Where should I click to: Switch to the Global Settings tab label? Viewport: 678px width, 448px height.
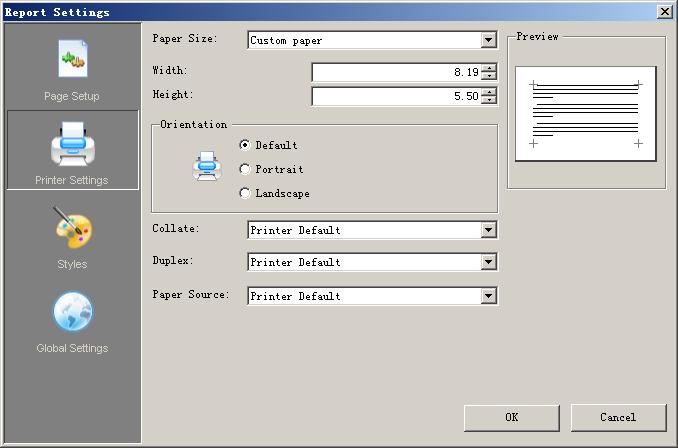72,348
